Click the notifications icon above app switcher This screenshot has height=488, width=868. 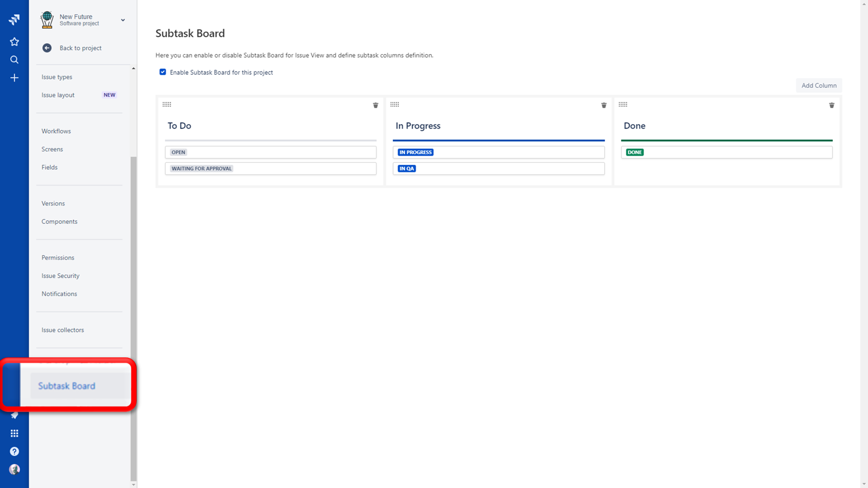pos(14,415)
